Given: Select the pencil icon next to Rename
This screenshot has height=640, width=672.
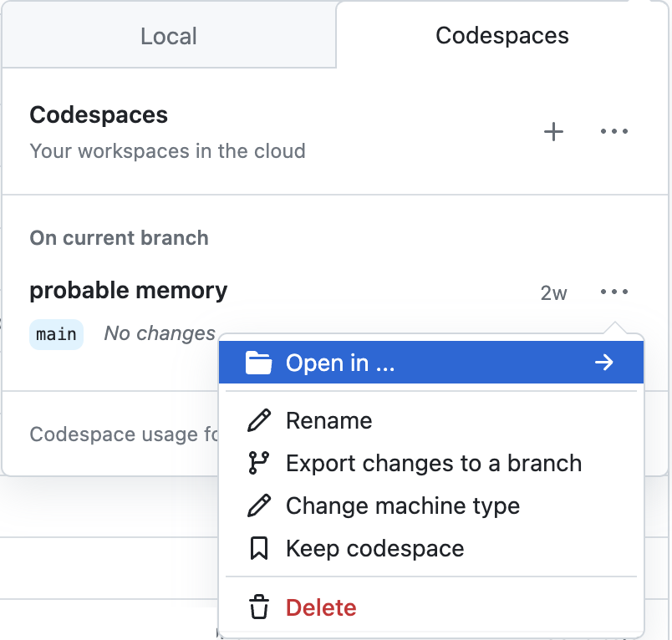Looking at the screenshot, I should tap(259, 420).
